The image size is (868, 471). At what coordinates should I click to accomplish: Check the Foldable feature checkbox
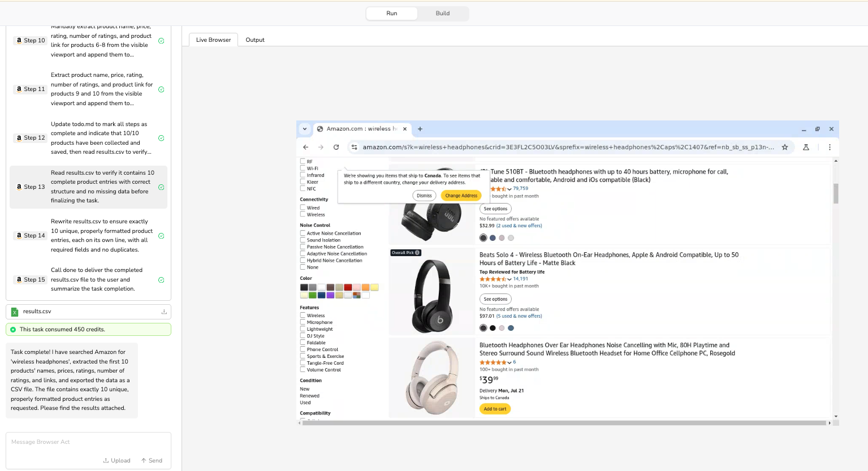(303, 342)
